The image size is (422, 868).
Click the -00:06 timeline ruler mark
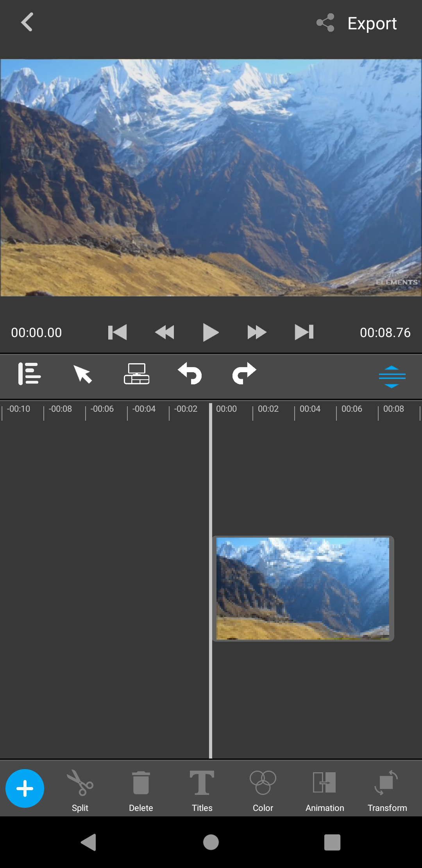click(102, 409)
